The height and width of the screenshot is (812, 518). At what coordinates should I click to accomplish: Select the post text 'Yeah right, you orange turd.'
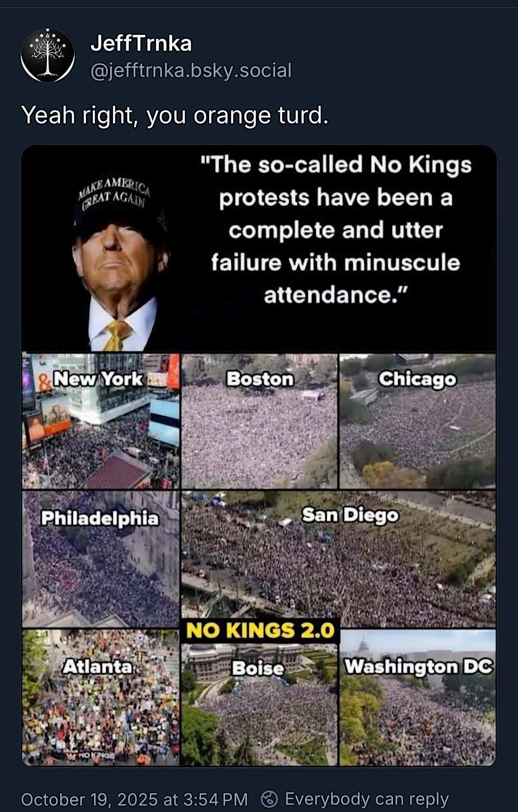pyautogui.click(x=175, y=116)
